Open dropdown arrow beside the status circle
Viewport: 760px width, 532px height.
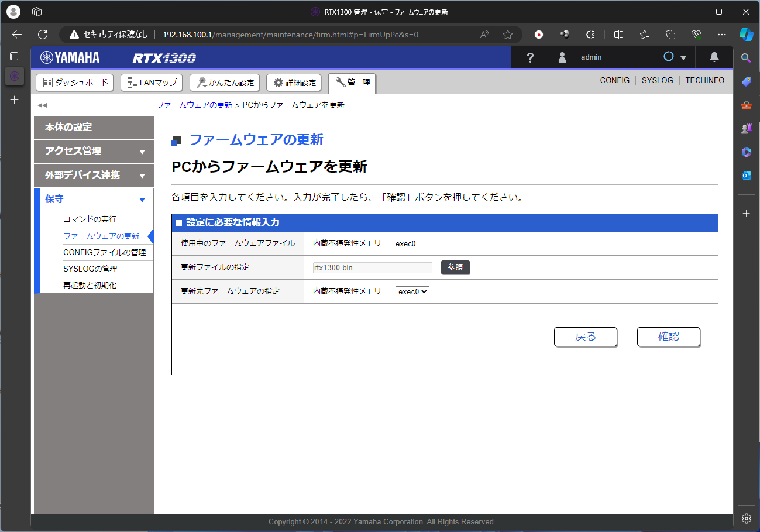(683, 58)
